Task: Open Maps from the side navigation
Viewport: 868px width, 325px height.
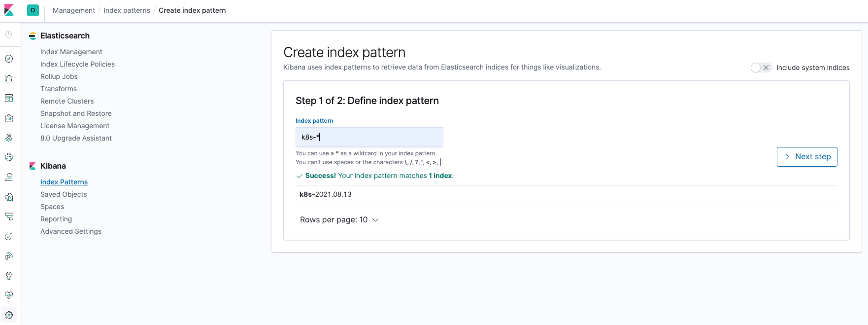Action: [x=9, y=138]
